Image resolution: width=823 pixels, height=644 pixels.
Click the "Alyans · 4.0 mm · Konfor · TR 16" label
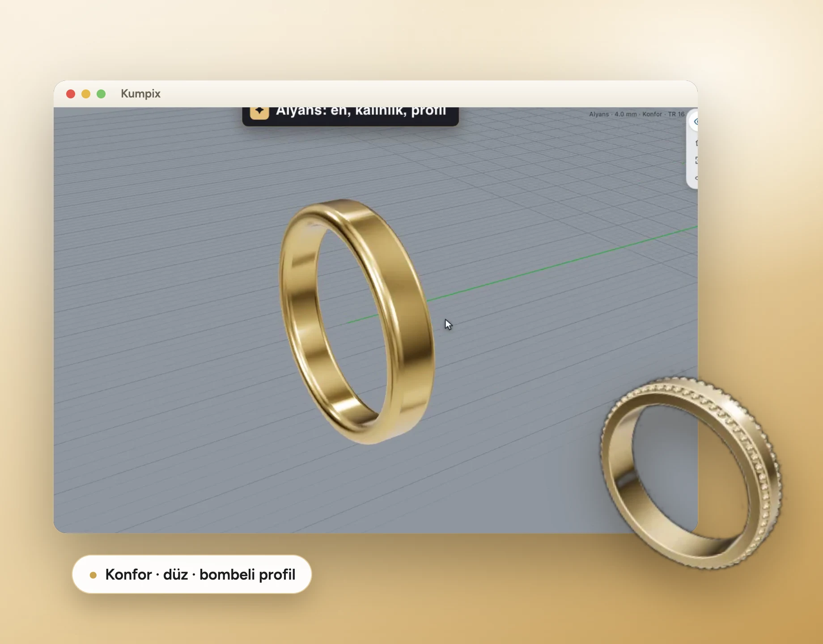636,114
